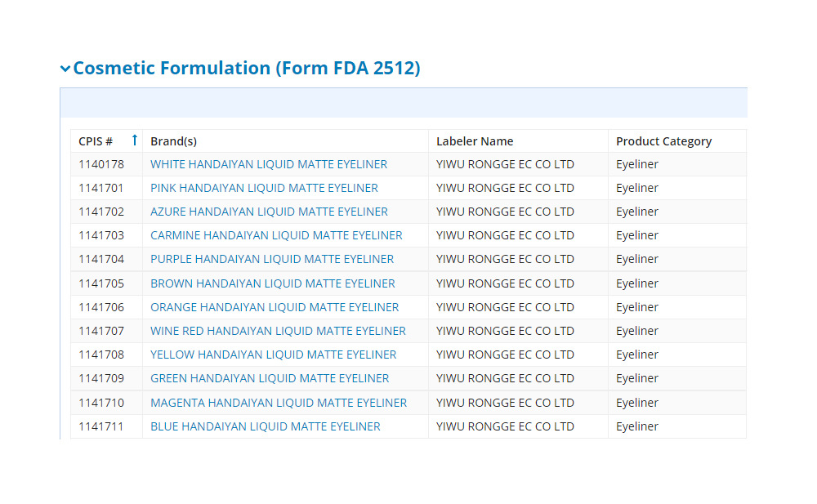The width and height of the screenshot is (817, 504).
Task: Collapse the Cosmetic Formulation section chevron
Action: (x=65, y=69)
